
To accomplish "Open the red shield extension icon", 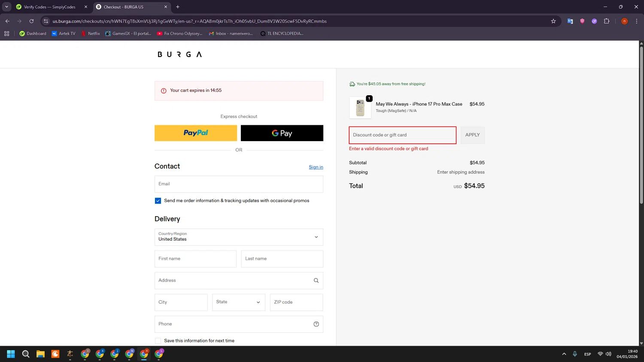I will tap(582, 21).
